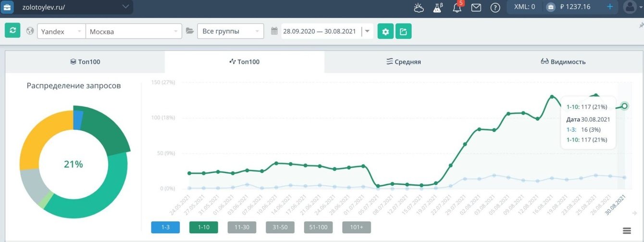Click the green settings gear button
Screen dimensions: 644x242
385,31
